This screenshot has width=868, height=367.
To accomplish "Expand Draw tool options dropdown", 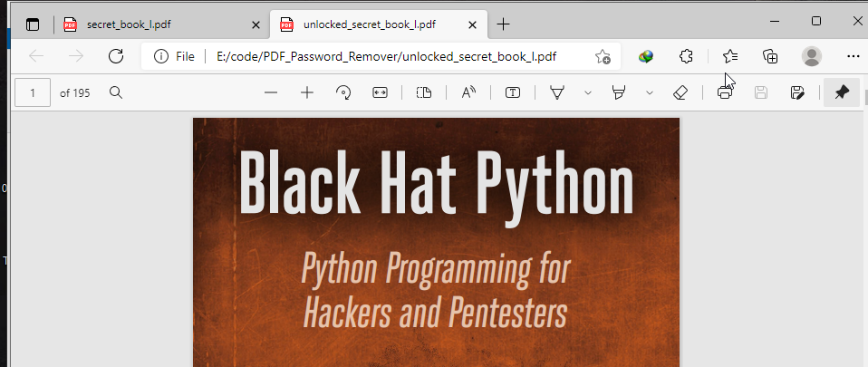I will [588, 93].
